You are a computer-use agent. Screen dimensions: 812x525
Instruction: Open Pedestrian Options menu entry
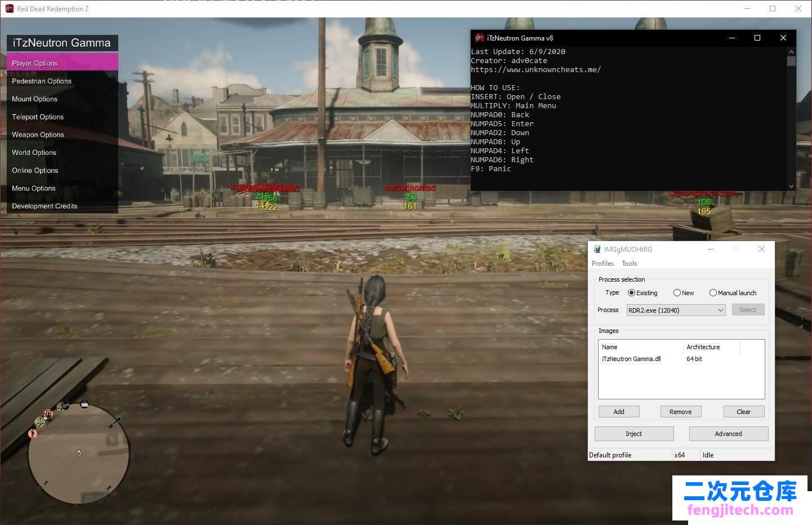tap(63, 81)
